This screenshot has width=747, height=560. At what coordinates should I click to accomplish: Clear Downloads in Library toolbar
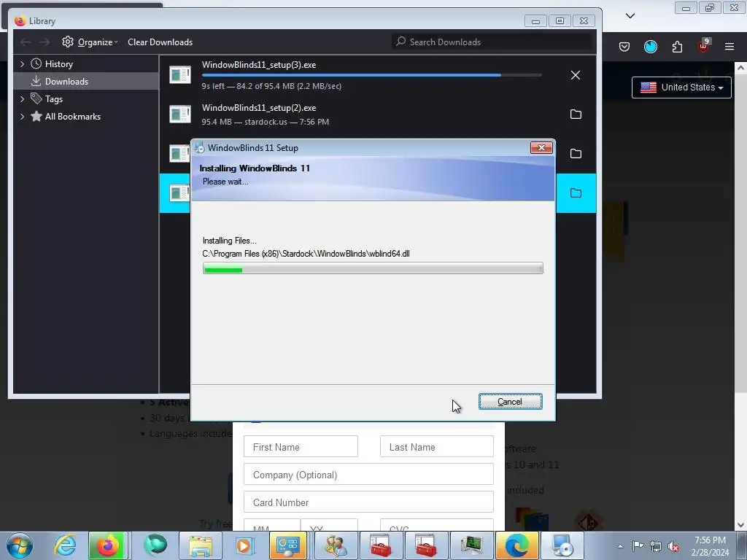(160, 42)
